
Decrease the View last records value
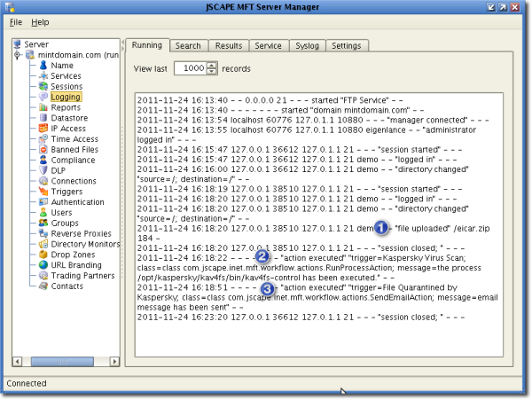211,72
